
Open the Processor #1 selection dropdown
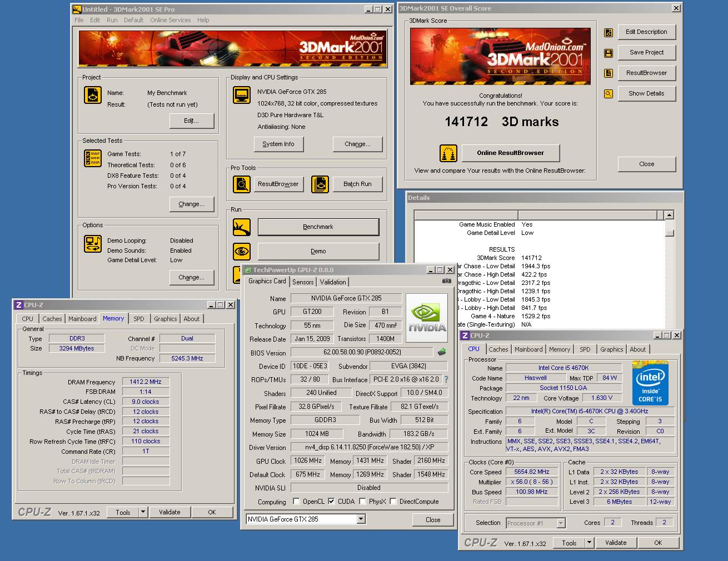coord(561,523)
